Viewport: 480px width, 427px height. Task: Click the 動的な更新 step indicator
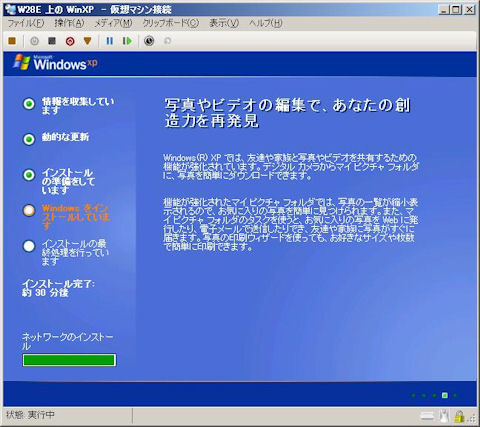pyautogui.click(x=29, y=139)
